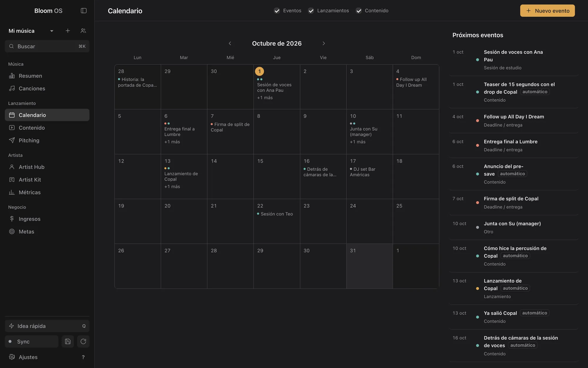Click the refresh icon next to Sync
The image size is (588, 368).
point(83,342)
